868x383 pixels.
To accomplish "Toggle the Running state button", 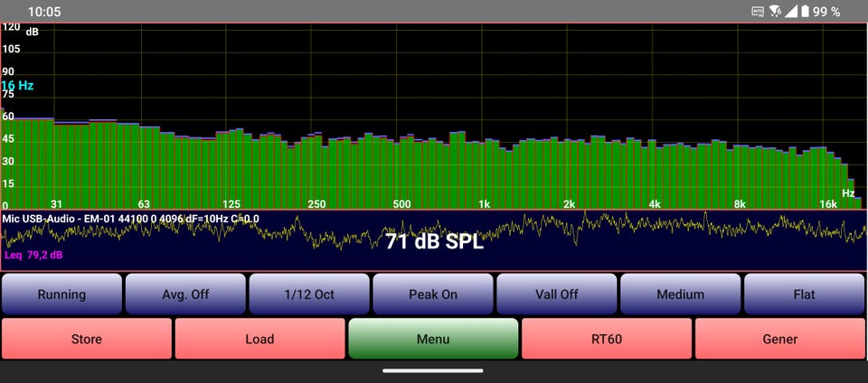I will pos(61,294).
